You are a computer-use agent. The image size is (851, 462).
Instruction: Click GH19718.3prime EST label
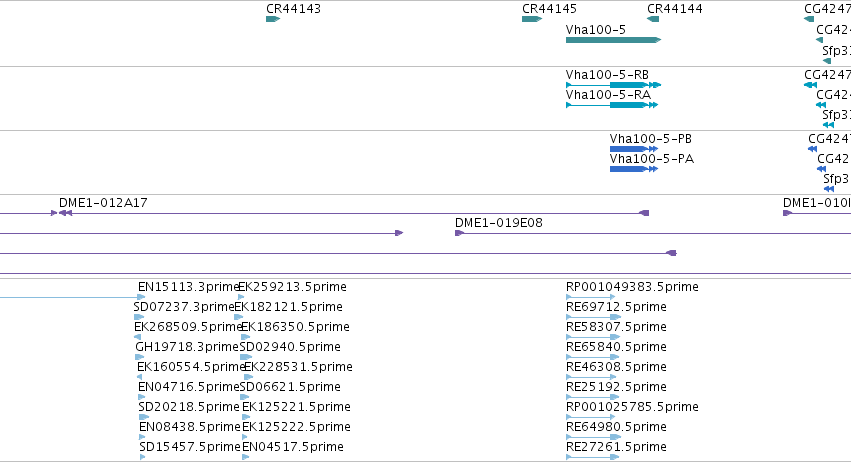pyautogui.click(x=187, y=347)
